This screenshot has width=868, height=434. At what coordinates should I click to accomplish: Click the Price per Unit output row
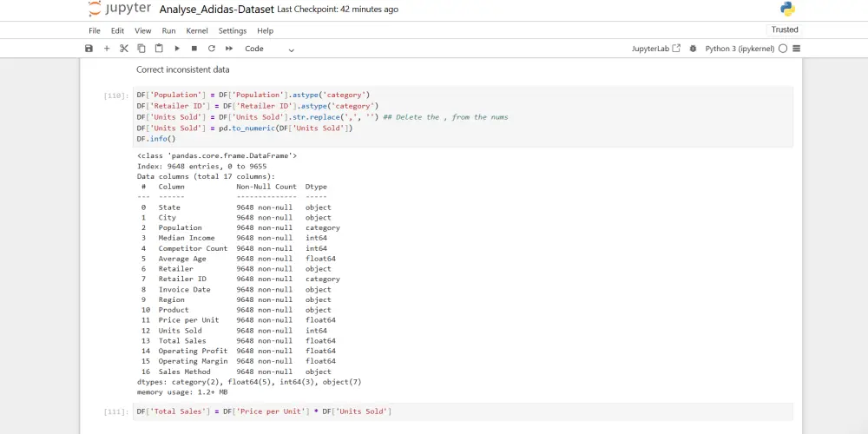(x=238, y=320)
